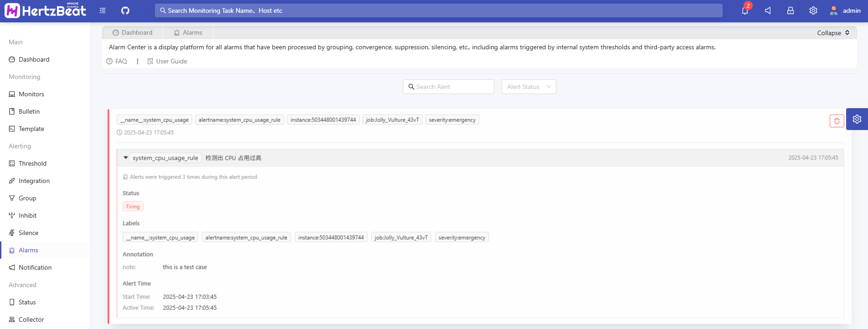Collapse the system_cpu_usage_rule alert details
The height and width of the screenshot is (329, 868).
coord(126,158)
